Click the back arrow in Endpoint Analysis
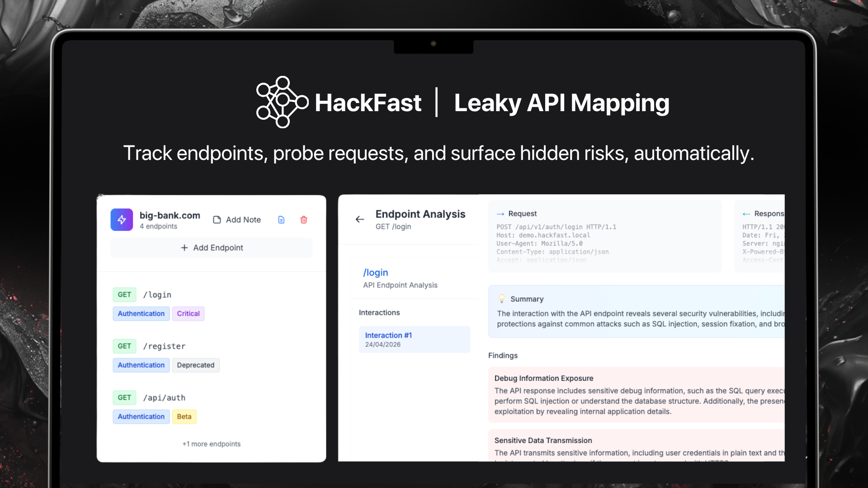The width and height of the screenshot is (868, 488). pos(359,219)
